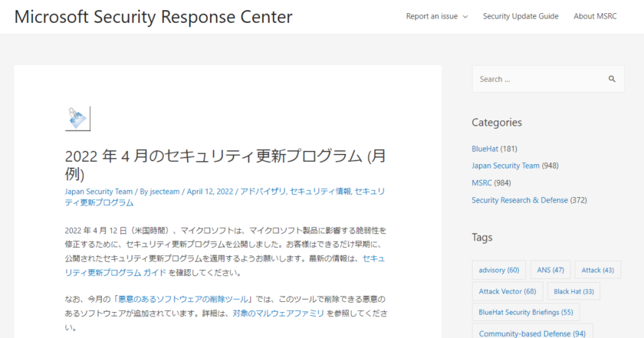
Task: Select the Attack Vector (68) tag
Action: [508, 291]
